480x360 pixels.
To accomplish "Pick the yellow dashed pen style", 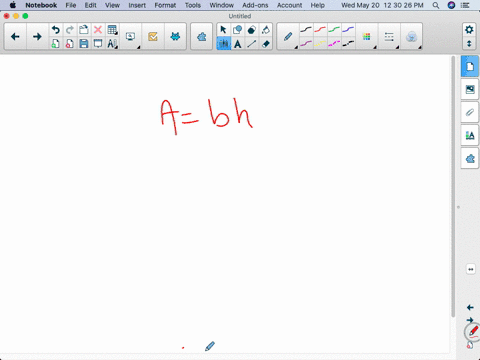I will (x=320, y=43).
